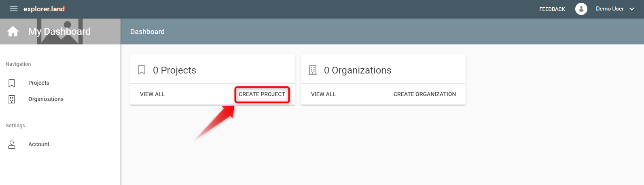Image resolution: width=644 pixels, height=185 pixels.
Task: Click the Demo User avatar icon
Action: point(581,9)
